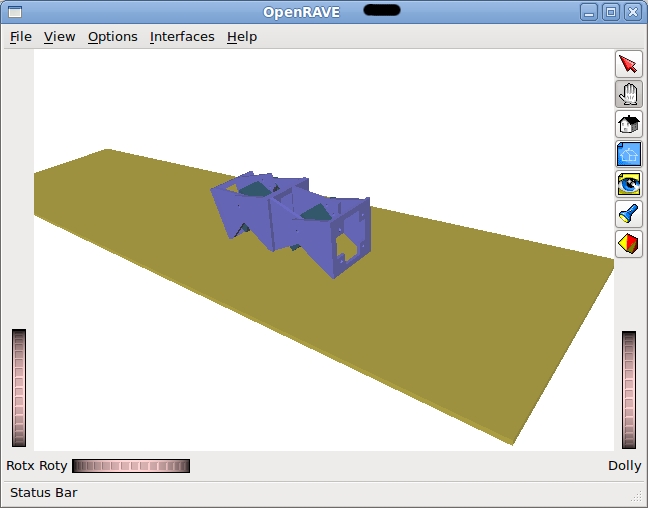Click the eye View All icon
The width and height of the screenshot is (648, 508).
tap(628, 184)
